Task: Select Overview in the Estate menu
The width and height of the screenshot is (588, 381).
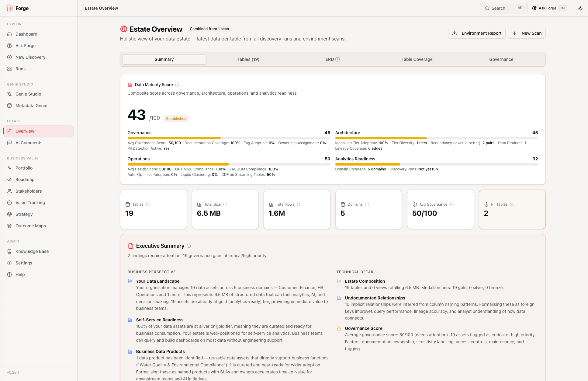Action: coord(39,131)
